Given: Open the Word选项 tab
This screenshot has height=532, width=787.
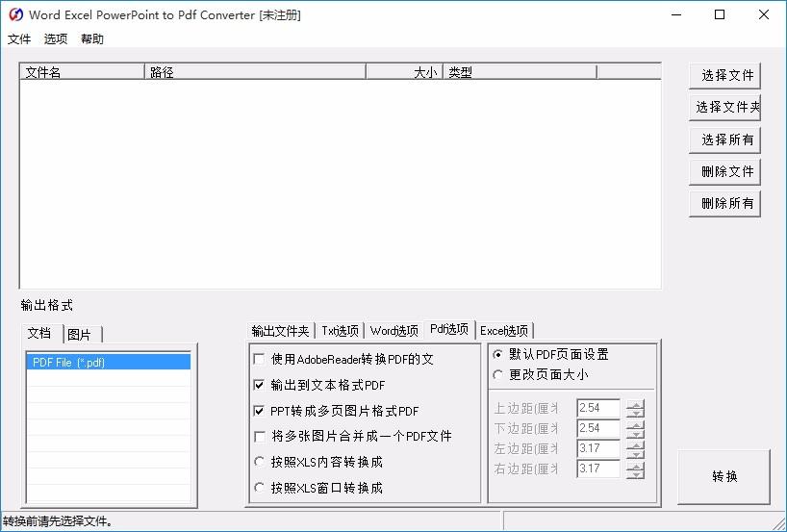Looking at the screenshot, I should (394, 331).
